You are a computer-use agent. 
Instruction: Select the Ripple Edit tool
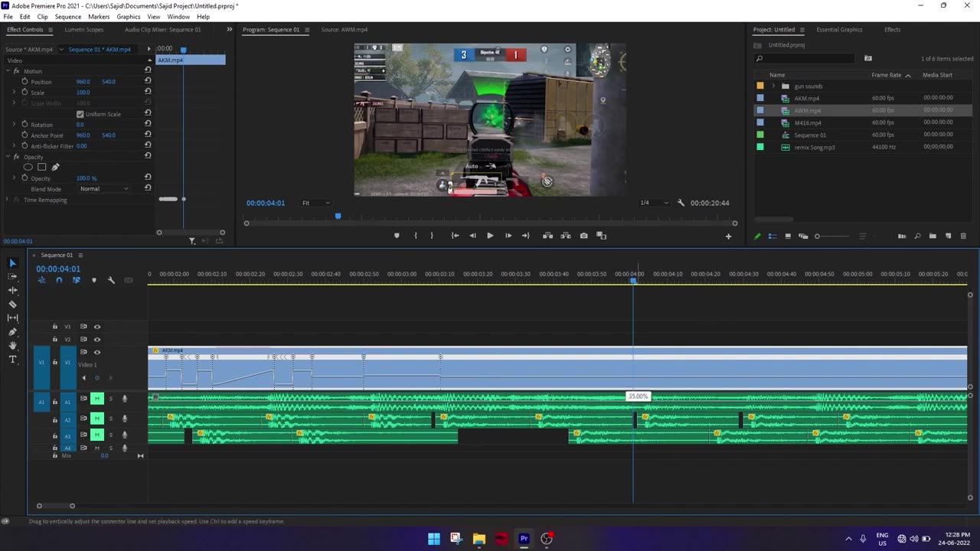[12, 290]
